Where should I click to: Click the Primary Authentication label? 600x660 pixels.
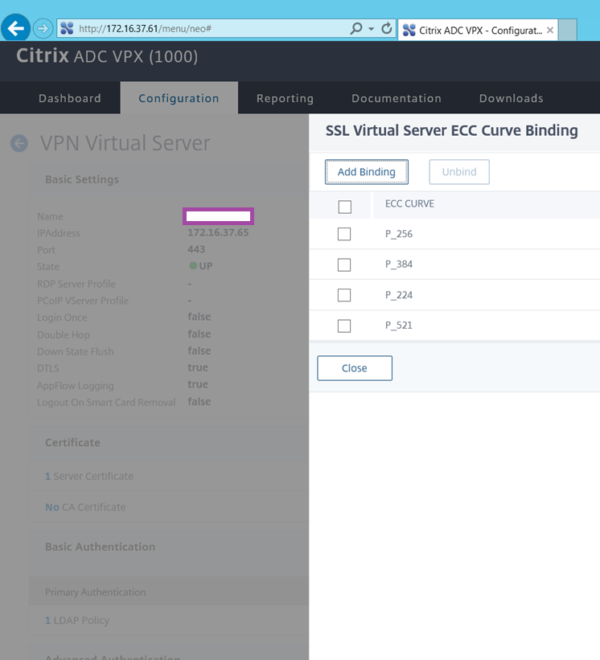pos(96,592)
